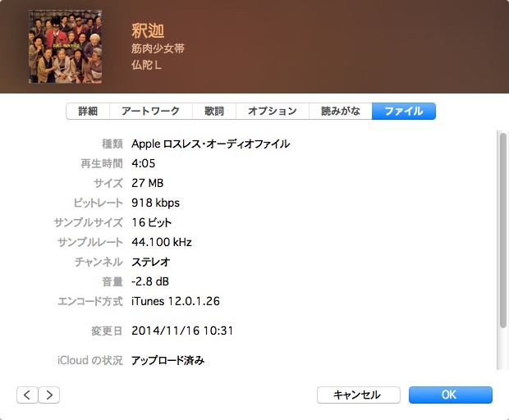Click the 44.100 kHz sample rate value

pos(162,242)
